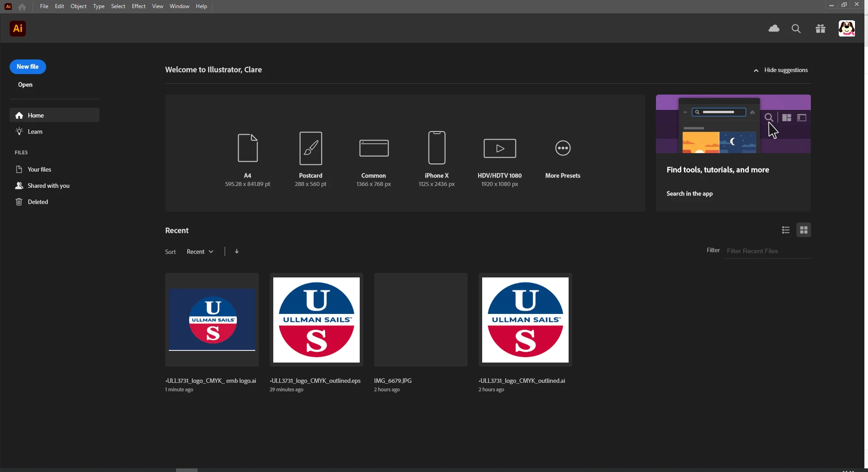Open the IMG_6679.JPG thumbnail
868x472 pixels.
(x=421, y=320)
